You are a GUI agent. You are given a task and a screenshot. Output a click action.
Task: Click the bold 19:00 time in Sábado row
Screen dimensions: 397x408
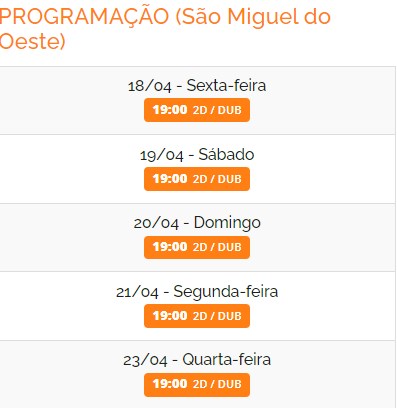pos(170,179)
